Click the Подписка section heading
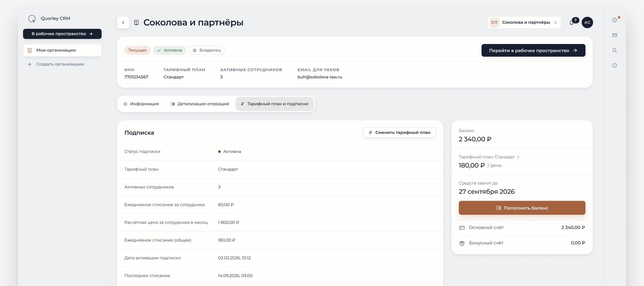The width and height of the screenshot is (644, 286). (x=139, y=133)
